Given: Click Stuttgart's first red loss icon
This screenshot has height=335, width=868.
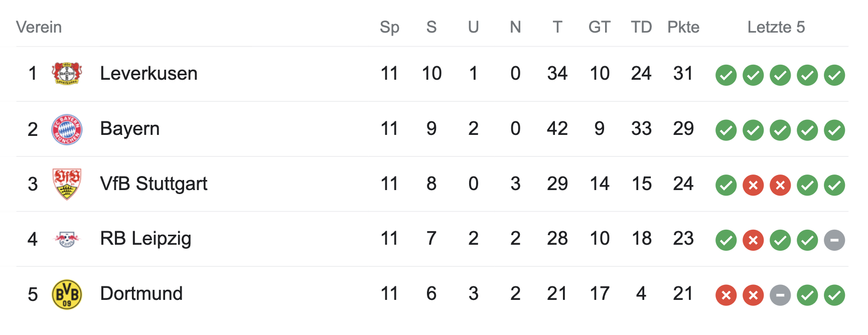Looking at the screenshot, I should 753,185.
